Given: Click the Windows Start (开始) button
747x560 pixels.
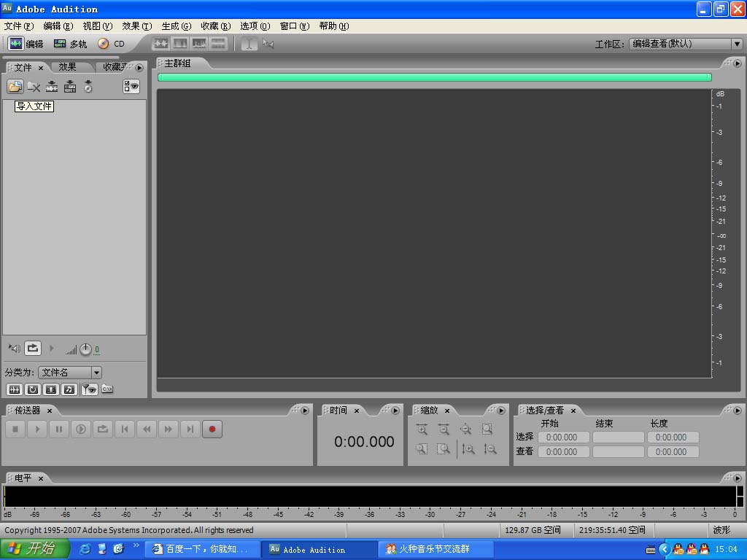Looking at the screenshot, I should coord(35,549).
